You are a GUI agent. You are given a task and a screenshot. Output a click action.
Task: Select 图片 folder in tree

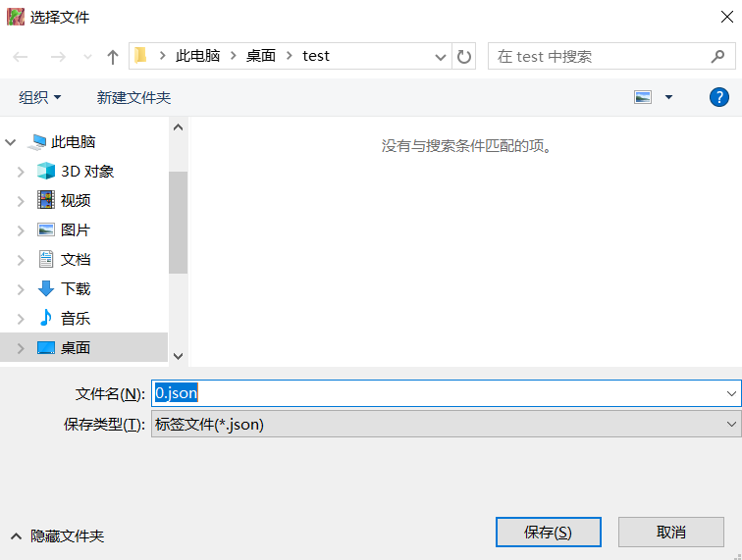[x=76, y=229]
